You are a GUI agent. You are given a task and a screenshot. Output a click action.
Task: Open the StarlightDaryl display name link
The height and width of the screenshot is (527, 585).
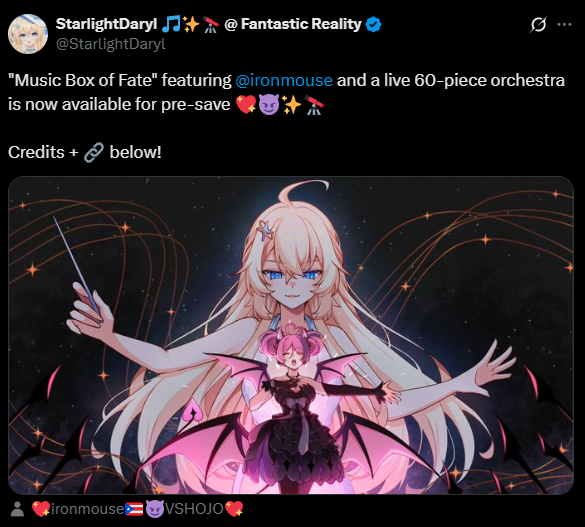[x=106, y=24]
